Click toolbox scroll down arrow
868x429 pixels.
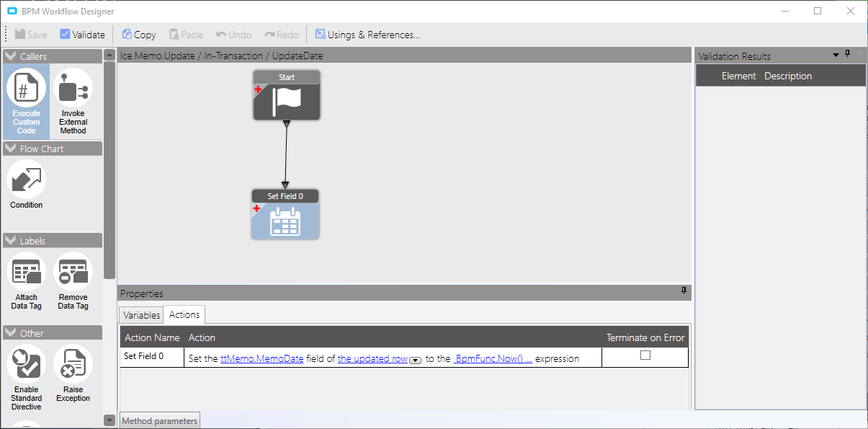109,420
